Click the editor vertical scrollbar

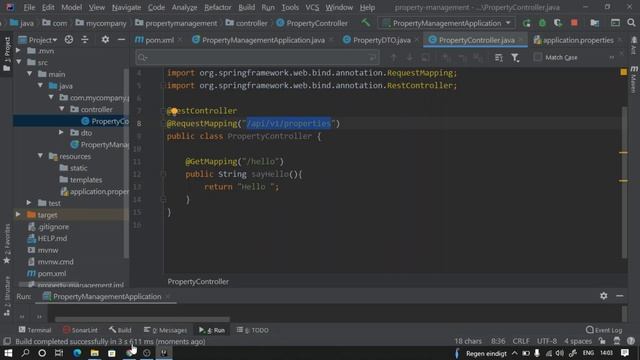click(x=624, y=182)
